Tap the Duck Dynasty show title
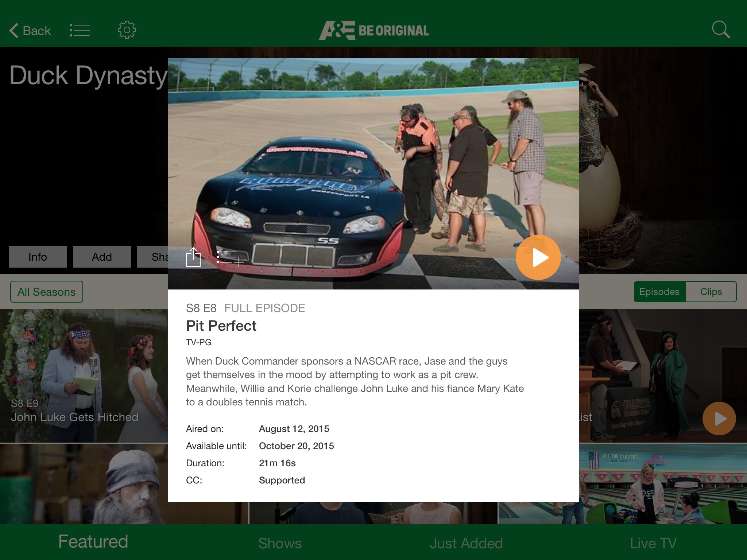 coord(89,76)
